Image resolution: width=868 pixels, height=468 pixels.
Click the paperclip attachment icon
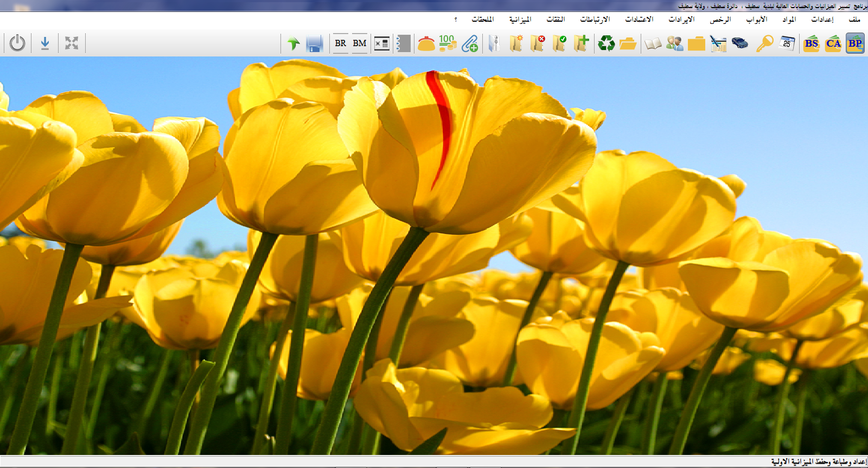point(470,43)
